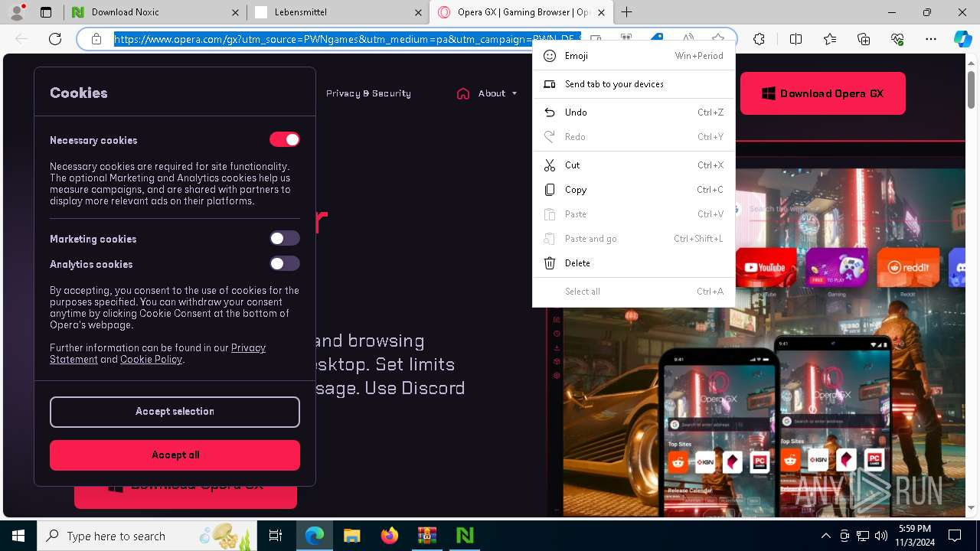Screen dimensions: 980x551
Task: Open the new tab plus button
Action: tap(627, 12)
